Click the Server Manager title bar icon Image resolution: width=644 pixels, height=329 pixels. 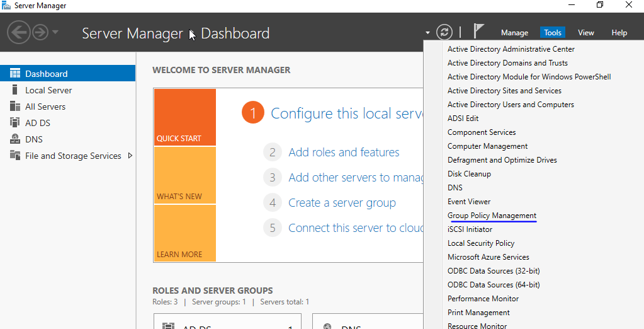pyautogui.click(x=6, y=5)
